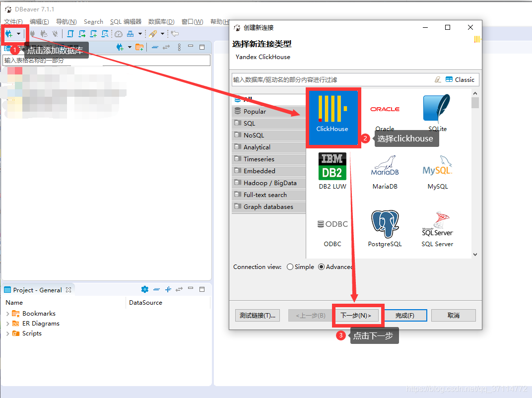
Task: Open the 编辑(E) menu
Action: pyautogui.click(x=39, y=22)
